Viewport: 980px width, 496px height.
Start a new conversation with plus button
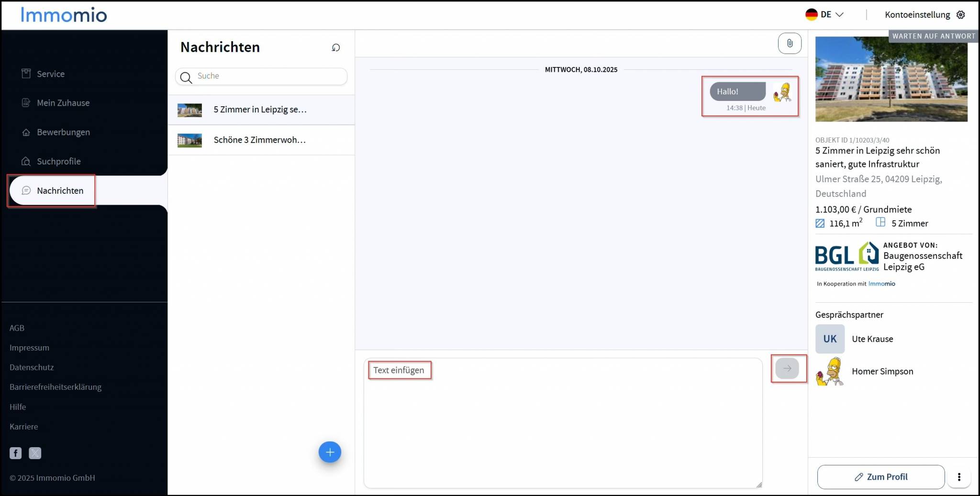(330, 452)
